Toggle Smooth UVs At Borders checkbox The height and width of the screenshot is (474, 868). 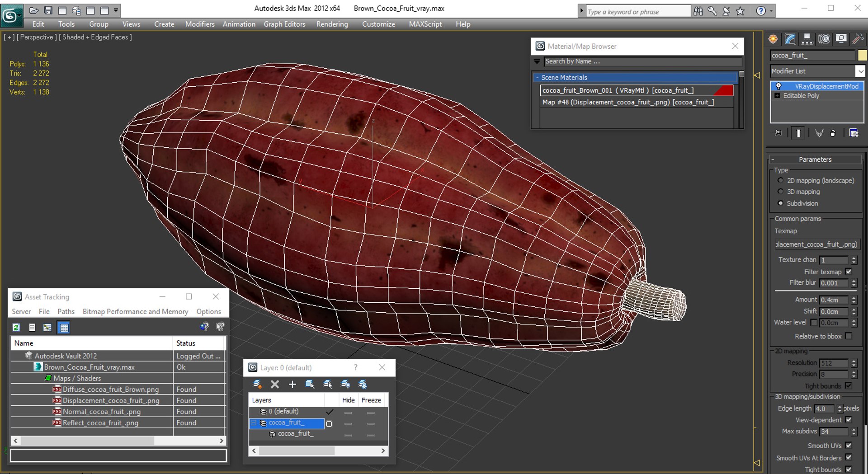click(849, 457)
